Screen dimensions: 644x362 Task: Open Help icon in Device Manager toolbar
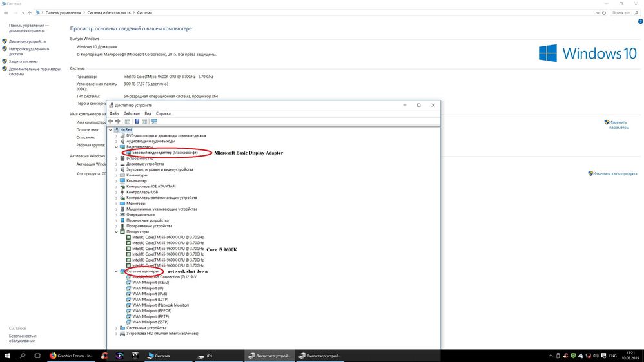[x=137, y=121]
